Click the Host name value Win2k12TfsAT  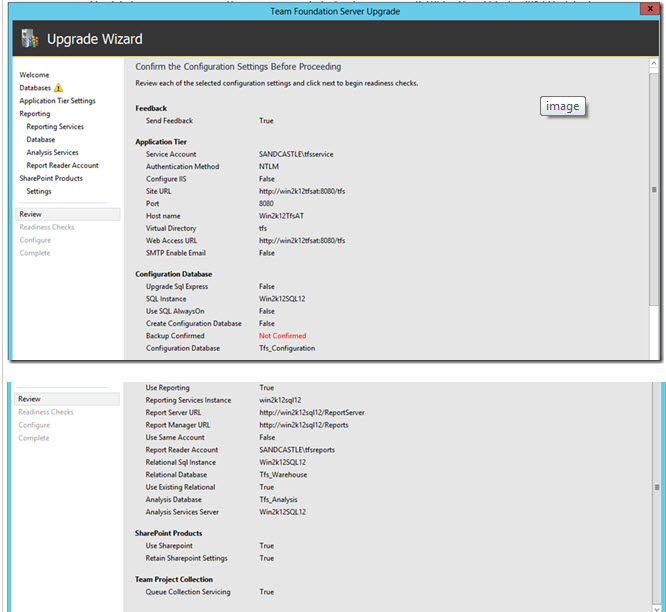click(282, 216)
